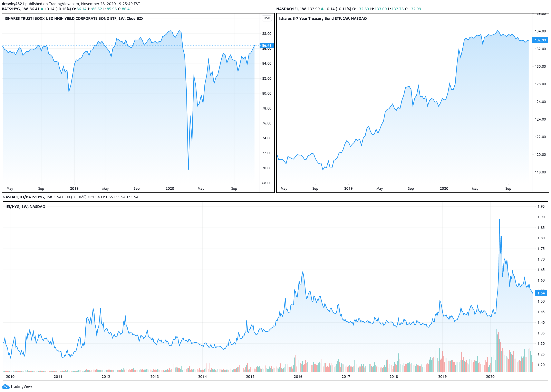Click the '128.00' price axis label on IEI chart
551x392 pixels.
click(x=540, y=84)
